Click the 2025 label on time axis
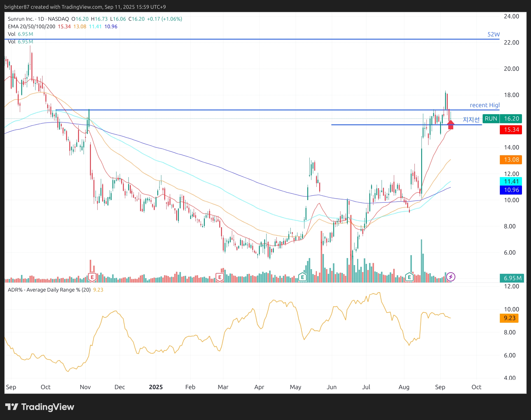The height and width of the screenshot is (420, 531). pos(156,387)
